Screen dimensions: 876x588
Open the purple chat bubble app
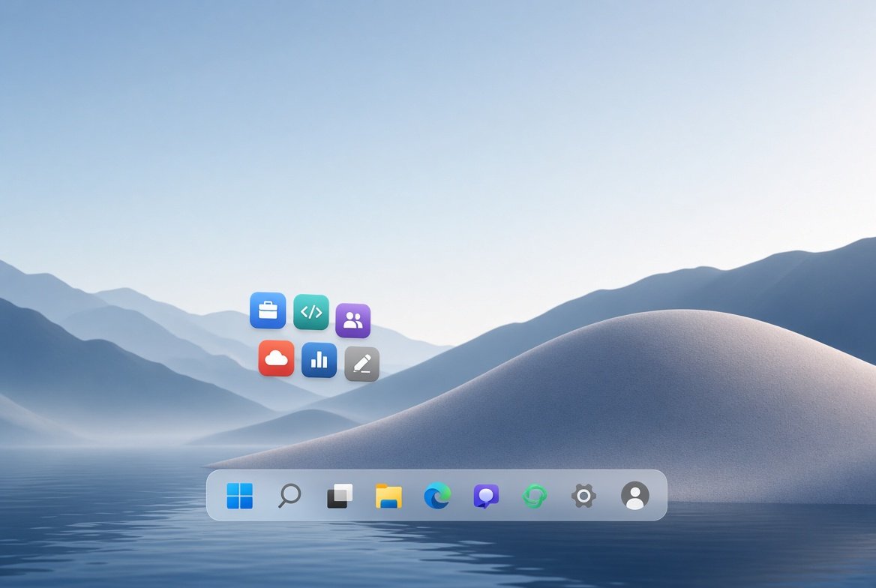[x=486, y=496]
